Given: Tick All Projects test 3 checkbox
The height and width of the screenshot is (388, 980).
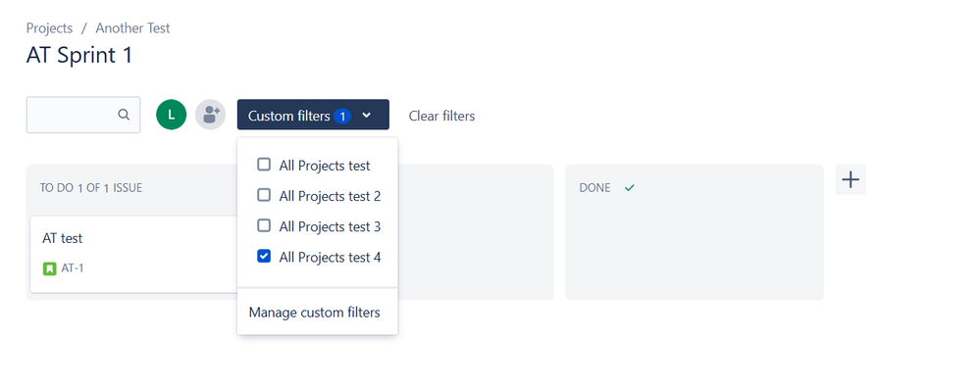Looking at the screenshot, I should [264, 225].
